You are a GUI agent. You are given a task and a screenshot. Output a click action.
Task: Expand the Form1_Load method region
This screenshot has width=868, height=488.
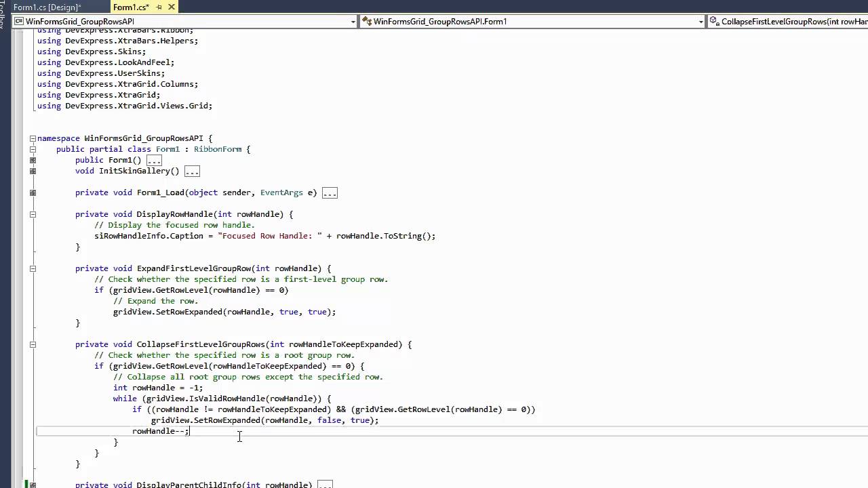coord(32,192)
